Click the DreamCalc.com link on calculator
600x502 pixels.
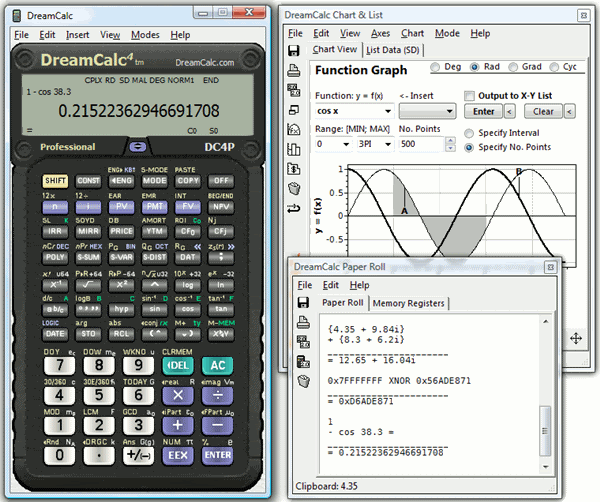[204, 63]
